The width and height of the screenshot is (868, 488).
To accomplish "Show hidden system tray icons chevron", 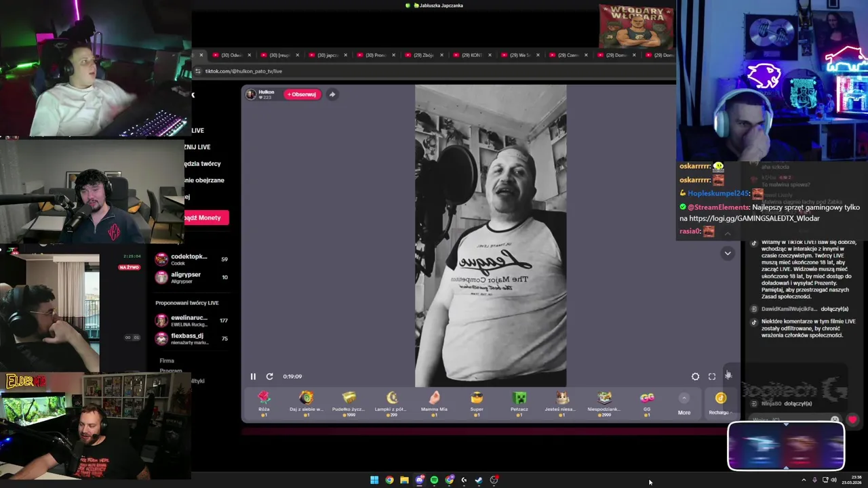I will (x=804, y=480).
